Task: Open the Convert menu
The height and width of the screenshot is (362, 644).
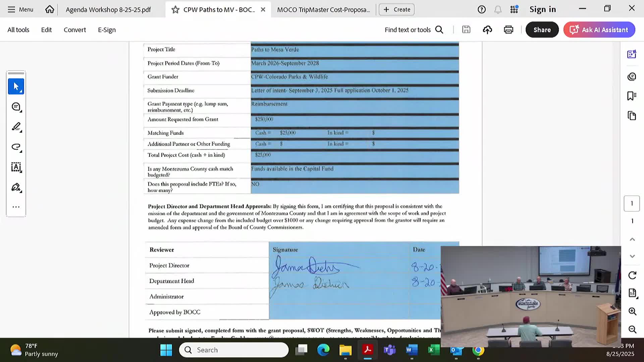Action: tap(74, 30)
